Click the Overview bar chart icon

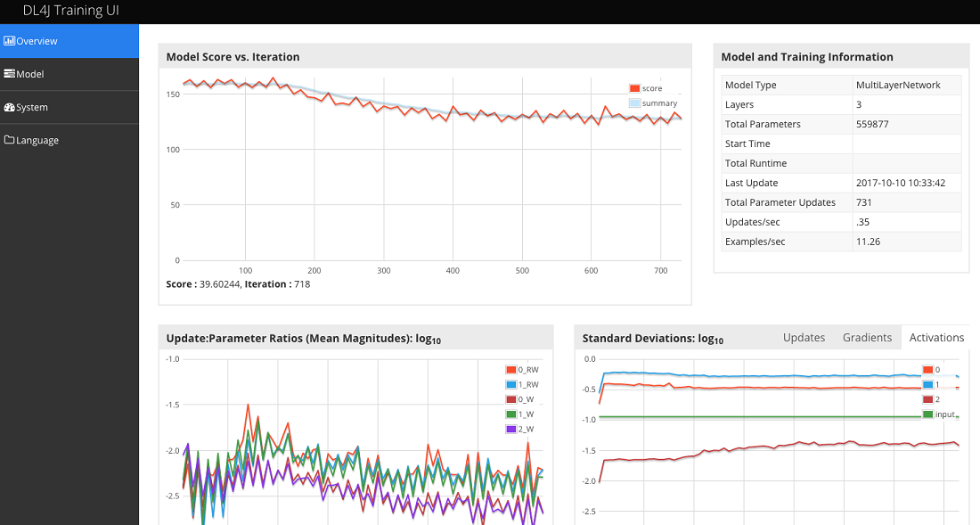point(10,41)
